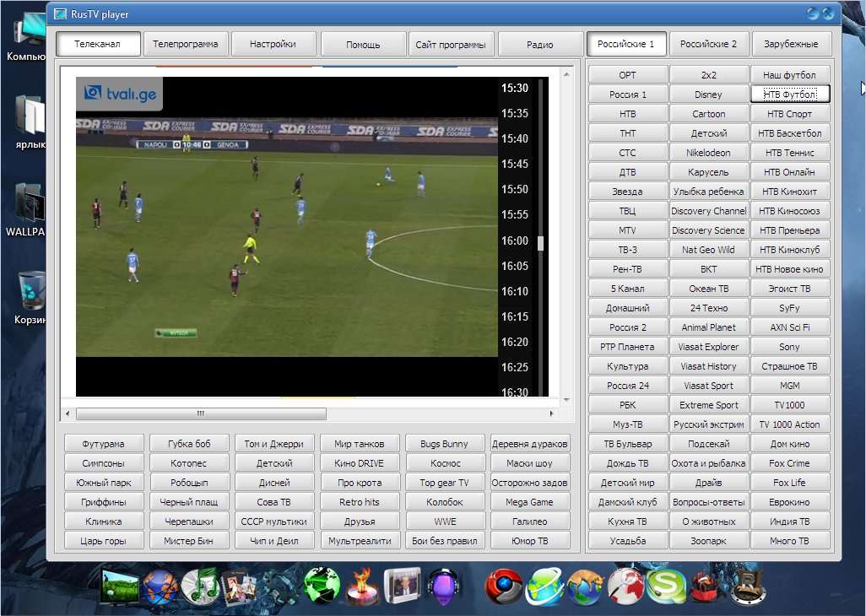Choose the Bugs Bunny button
Image resolution: width=866 pixels, height=616 pixels.
point(445,444)
